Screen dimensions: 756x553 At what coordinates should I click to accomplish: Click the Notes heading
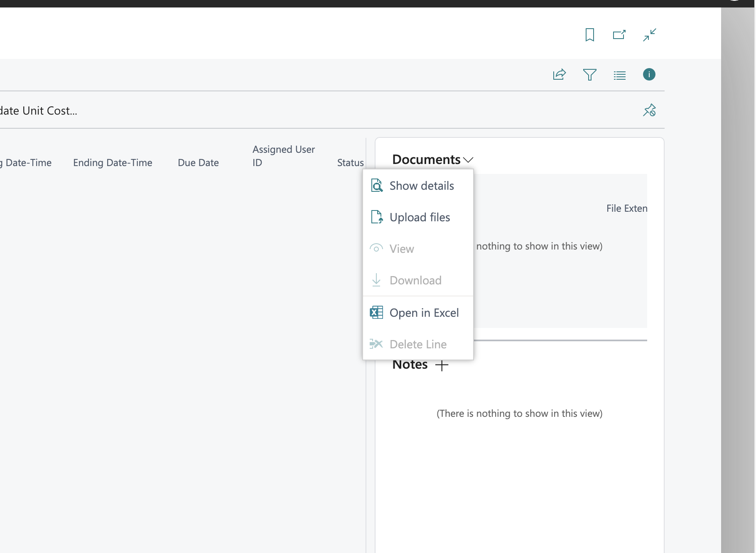(410, 365)
